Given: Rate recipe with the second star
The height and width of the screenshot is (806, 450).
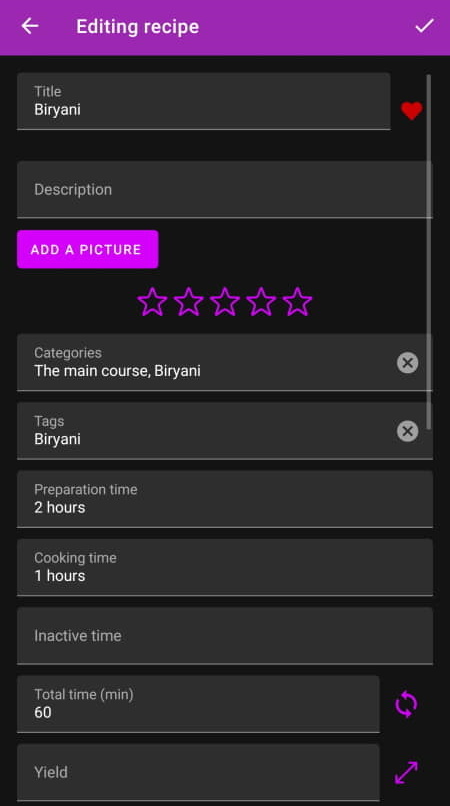Looking at the screenshot, I should click(189, 302).
